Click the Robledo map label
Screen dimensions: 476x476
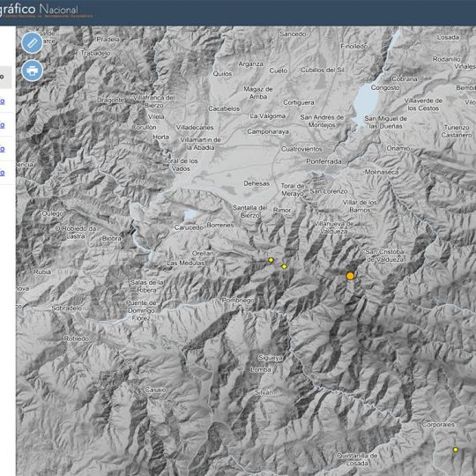pos(76,338)
